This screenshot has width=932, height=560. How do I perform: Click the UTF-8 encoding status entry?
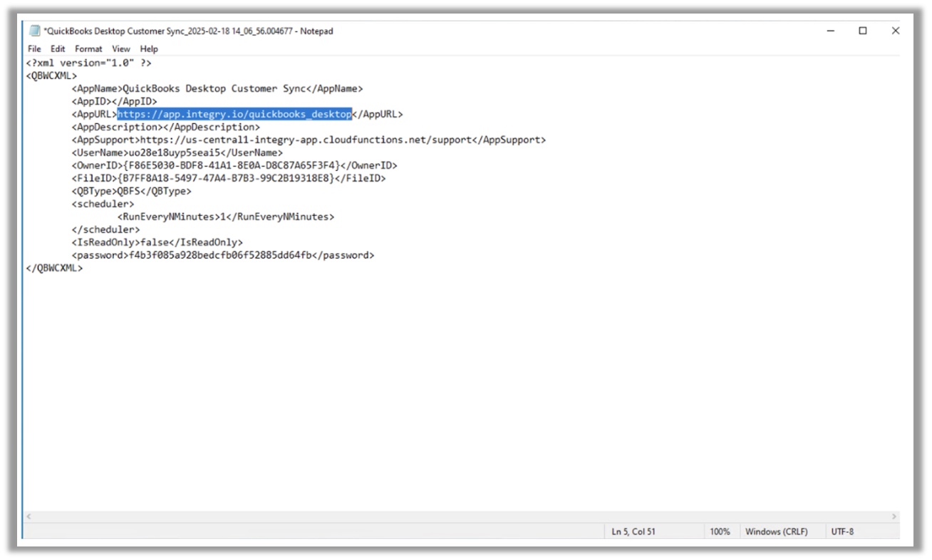pos(842,532)
